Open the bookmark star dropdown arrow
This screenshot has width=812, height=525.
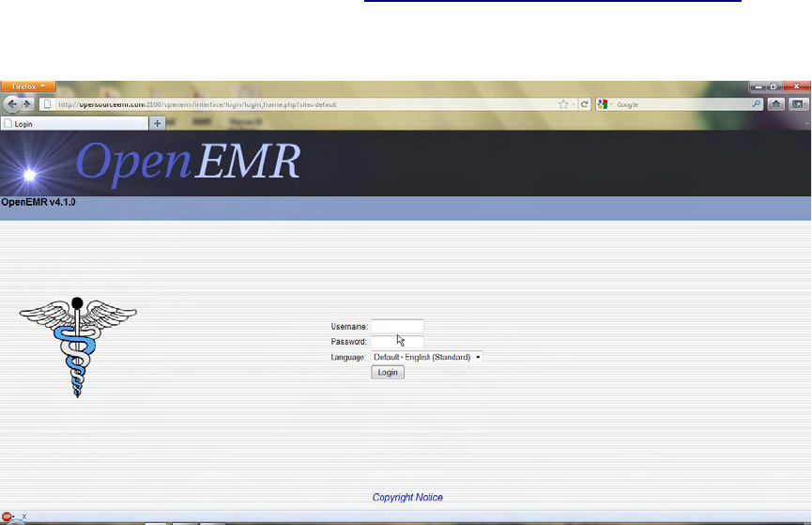click(574, 104)
